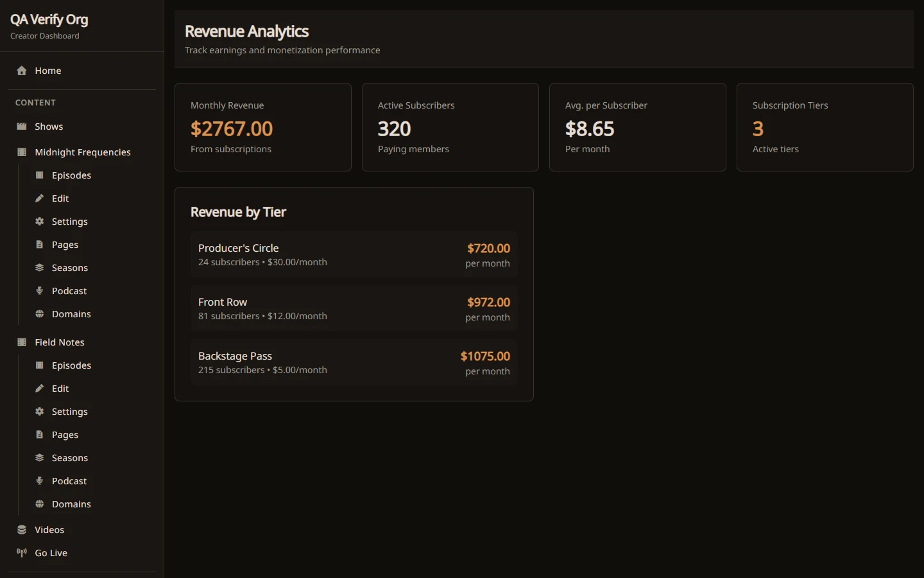The image size is (924, 578).
Task: Open the Shows page
Action: [81, 127]
